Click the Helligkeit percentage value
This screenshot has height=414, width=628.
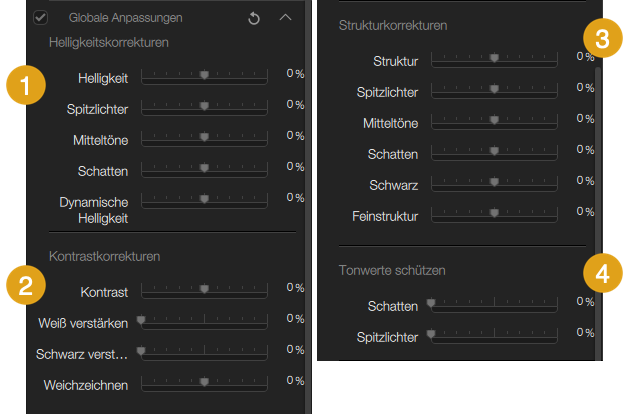295,73
